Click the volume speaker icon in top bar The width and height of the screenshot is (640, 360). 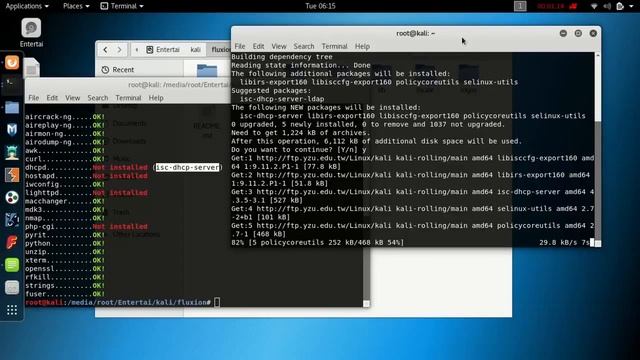click(607, 6)
